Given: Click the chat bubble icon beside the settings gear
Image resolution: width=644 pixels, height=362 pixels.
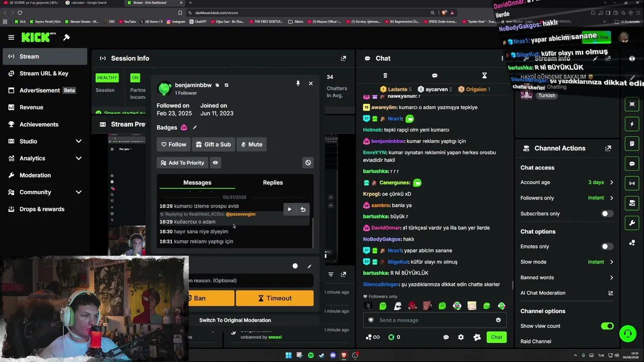Looking at the screenshot, I should [446, 337].
